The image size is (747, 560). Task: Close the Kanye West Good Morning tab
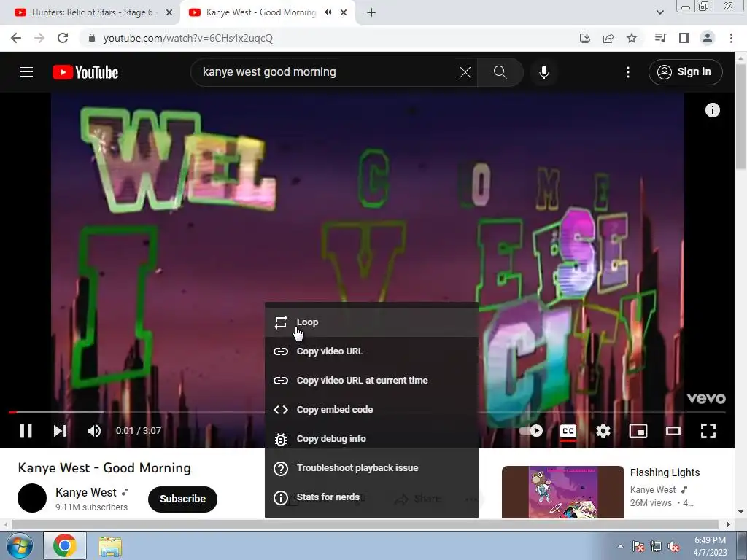[x=344, y=13]
